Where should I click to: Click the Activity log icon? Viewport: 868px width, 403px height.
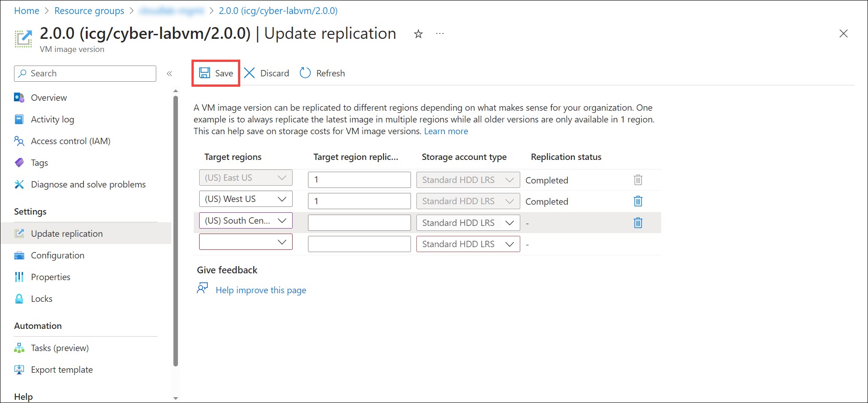coord(19,119)
